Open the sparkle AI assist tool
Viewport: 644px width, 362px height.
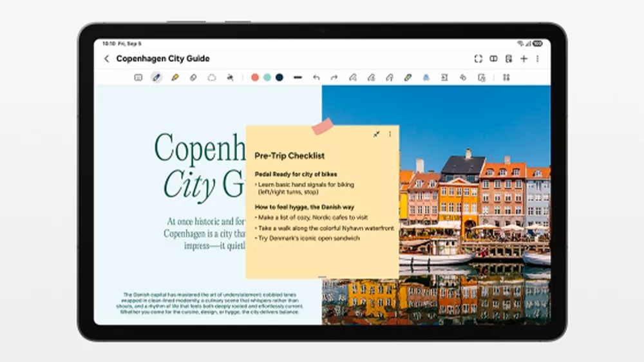tap(230, 77)
